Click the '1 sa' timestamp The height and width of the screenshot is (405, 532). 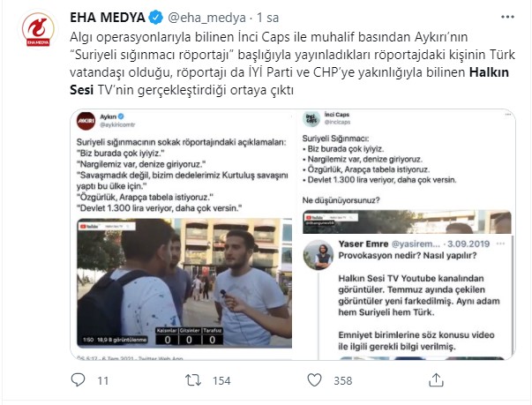coord(267,18)
